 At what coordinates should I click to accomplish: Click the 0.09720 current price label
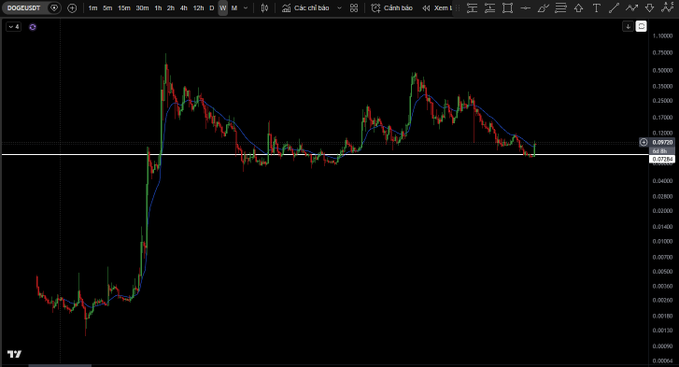662,142
